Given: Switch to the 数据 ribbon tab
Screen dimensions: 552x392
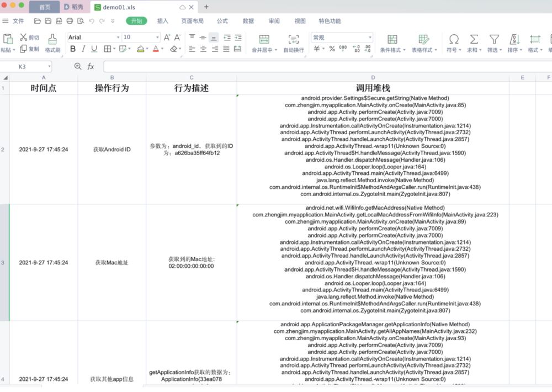Looking at the screenshot, I should point(248,21).
